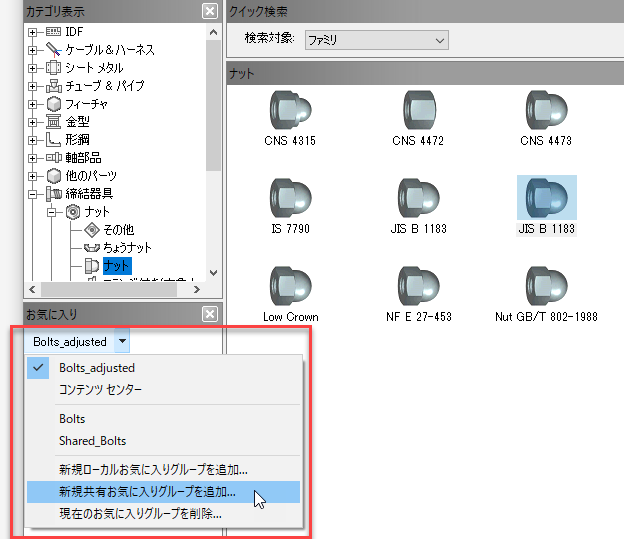The width and height of the screenshot is (624, 539).
Task: Click the category tree scroll-down arrow
Action: 213,273
